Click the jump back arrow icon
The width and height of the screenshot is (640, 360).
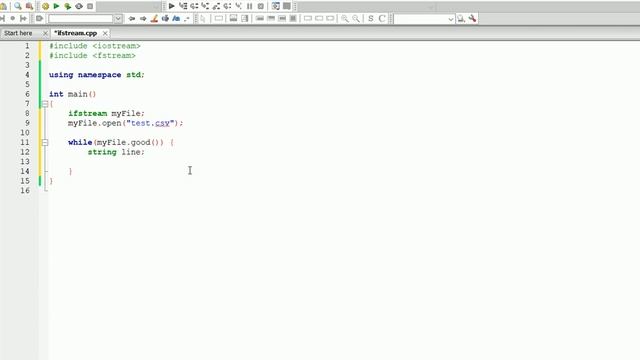click(131, 18)
